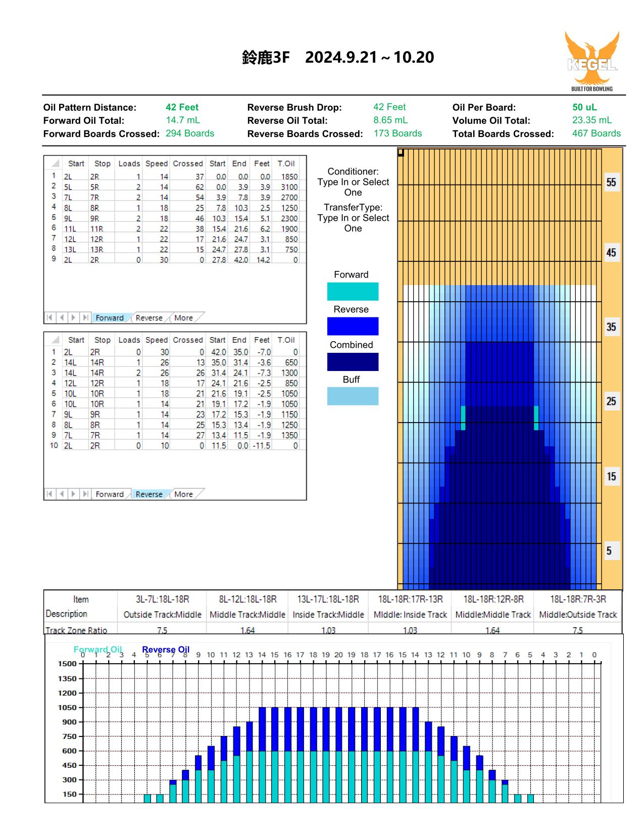644x834 pixels.
Task: Click the forward table T.Oil column header
Action: (x=286, y=163)
